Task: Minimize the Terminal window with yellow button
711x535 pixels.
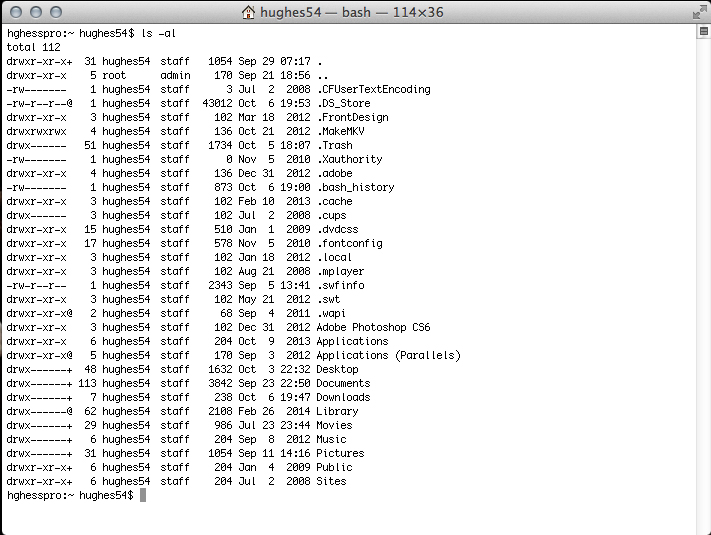Action: pos(35,13)
